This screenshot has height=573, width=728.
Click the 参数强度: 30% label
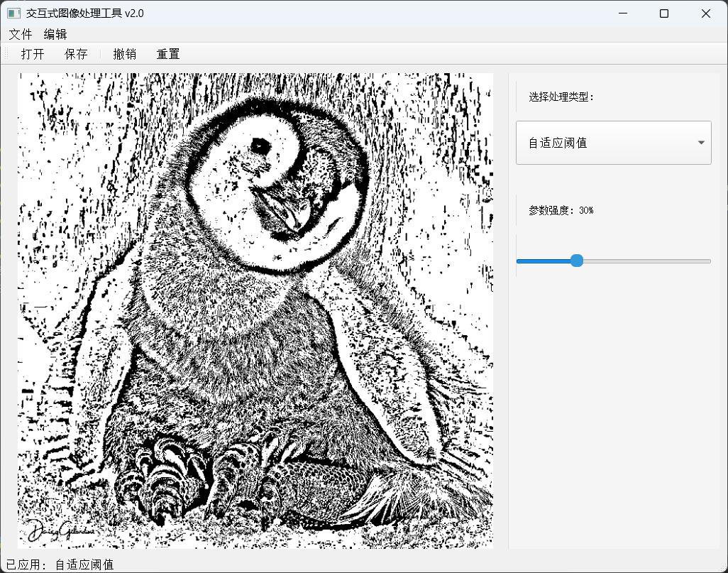[x=561, y=210]
